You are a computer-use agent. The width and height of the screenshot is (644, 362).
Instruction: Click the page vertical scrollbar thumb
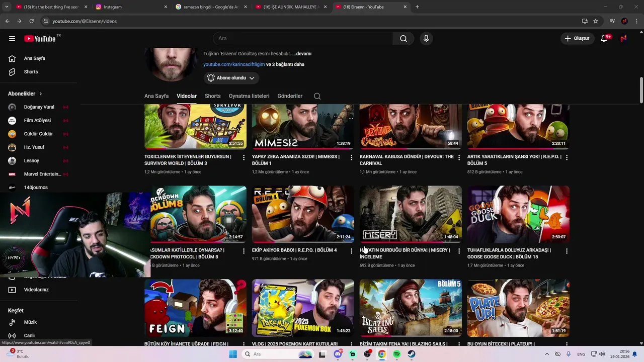641,89
